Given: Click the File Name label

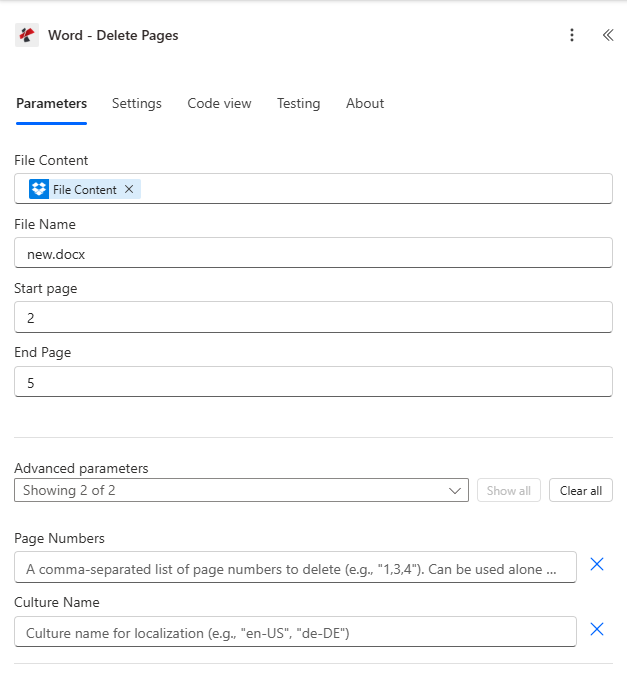Looking at the screenshot, I should (x=45, y=225).
